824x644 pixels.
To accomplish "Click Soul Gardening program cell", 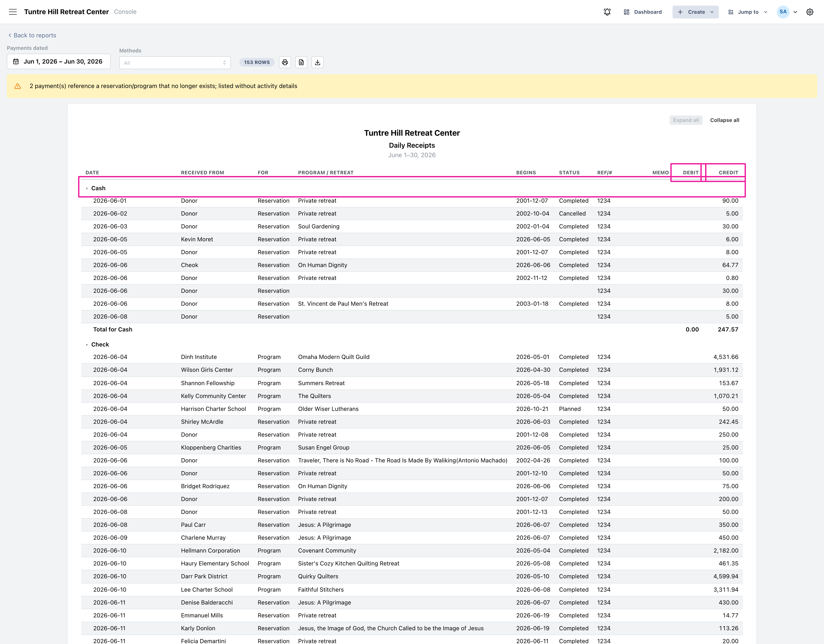I will [319, 226].
